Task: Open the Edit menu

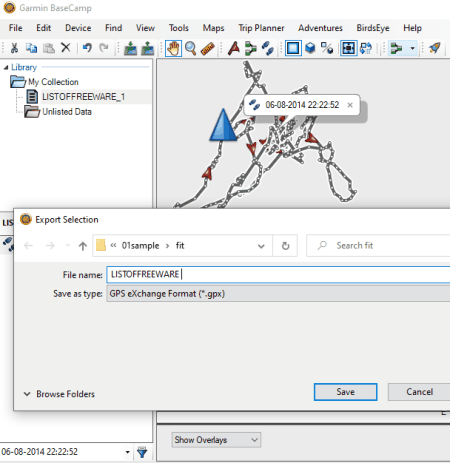Action: click(44, 28)
